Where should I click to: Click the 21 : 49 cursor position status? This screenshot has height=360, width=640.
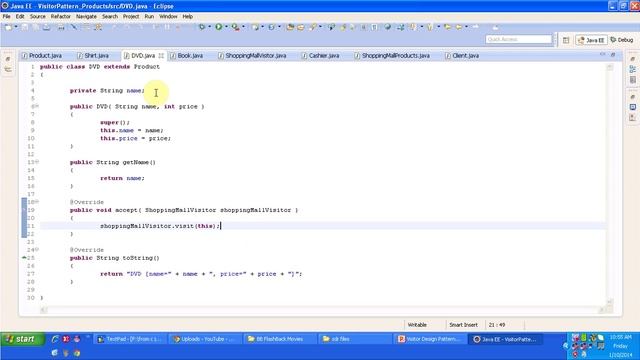(497, 325)
